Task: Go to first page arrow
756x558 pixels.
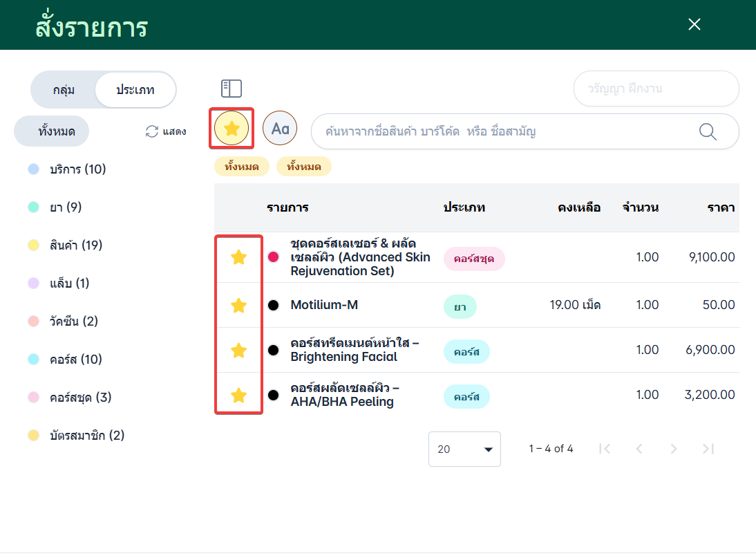Action: coord(605,449)
